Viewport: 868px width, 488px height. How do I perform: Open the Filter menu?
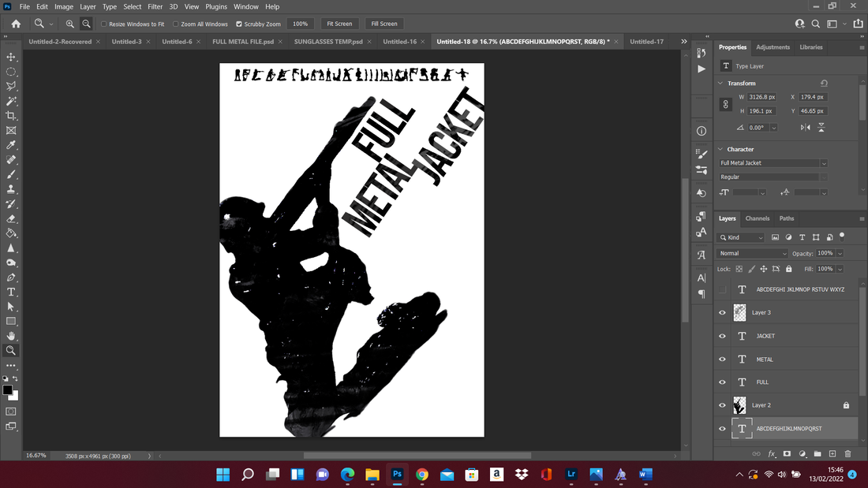click(x=155, y=6)
